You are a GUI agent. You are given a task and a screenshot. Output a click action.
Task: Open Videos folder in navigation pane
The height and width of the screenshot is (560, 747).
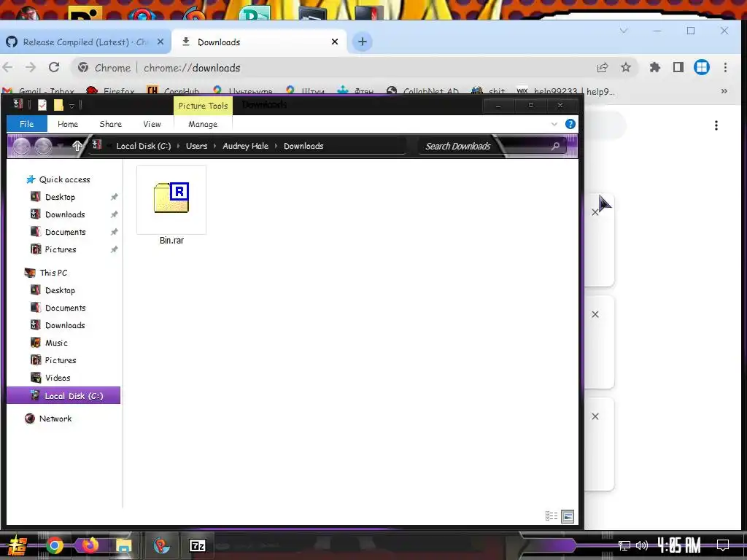(x=58, y=378)
